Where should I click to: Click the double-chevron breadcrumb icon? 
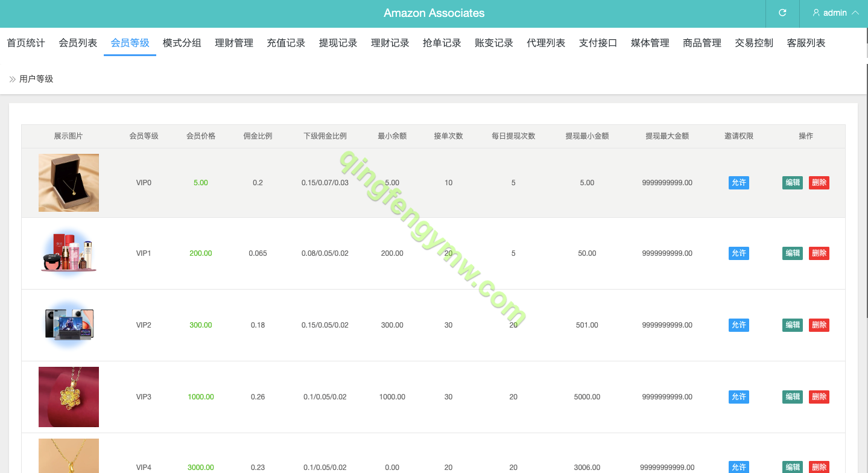point(12,79)
